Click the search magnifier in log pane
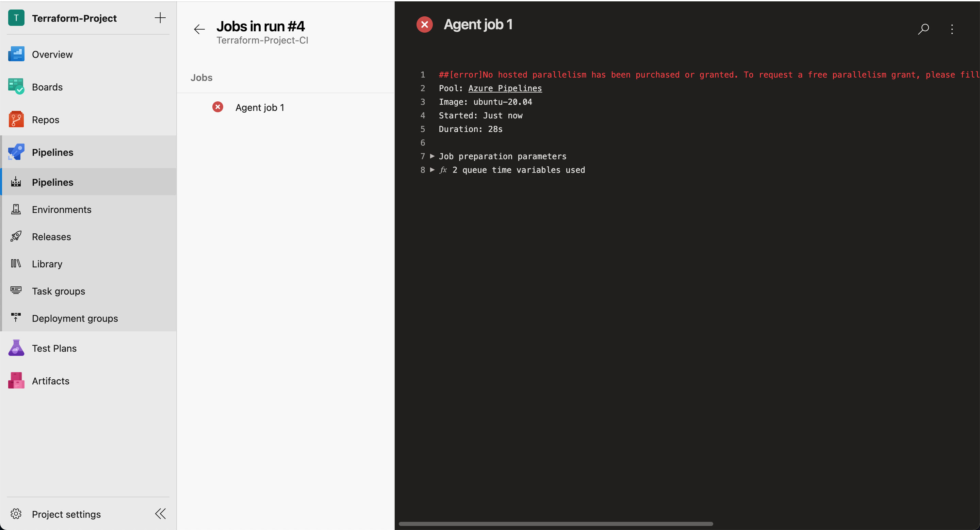The width and height of the screenshot is (980, 530). (923, 29)
